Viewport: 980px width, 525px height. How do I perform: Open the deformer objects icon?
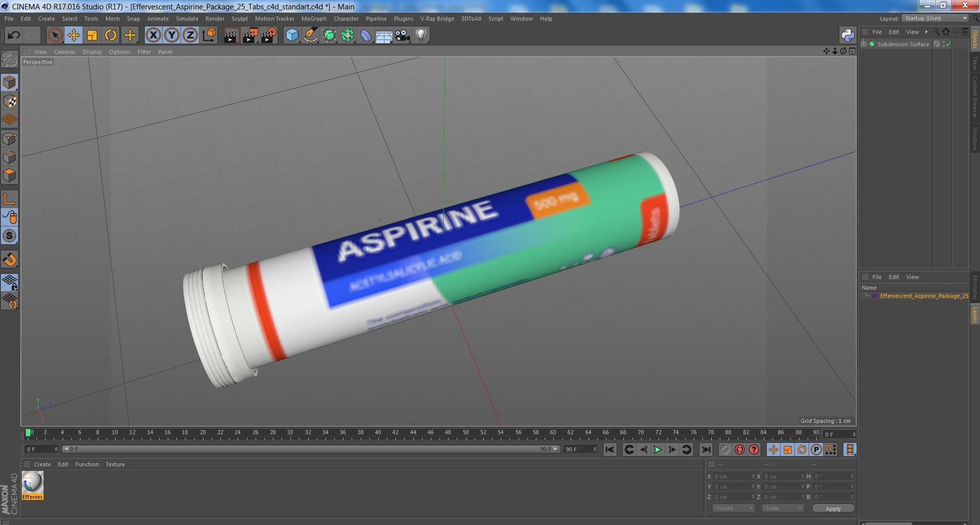[366, 35]
